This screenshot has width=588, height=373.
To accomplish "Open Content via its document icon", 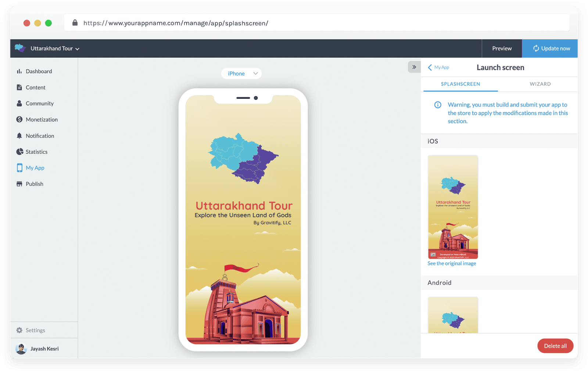I will tap(19, 88).
